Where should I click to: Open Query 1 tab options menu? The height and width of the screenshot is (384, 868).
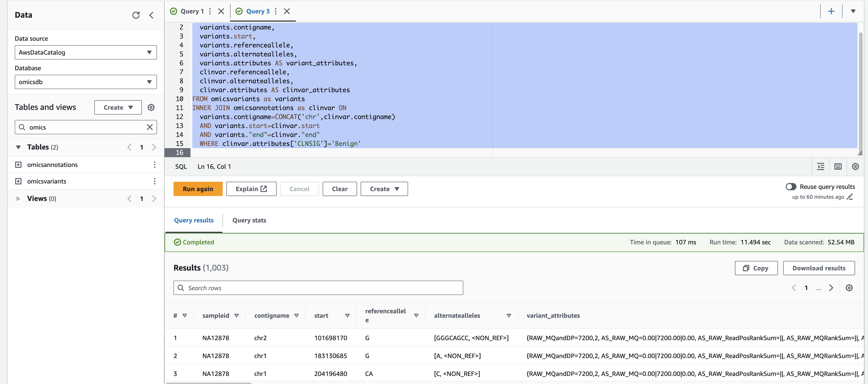210,11
